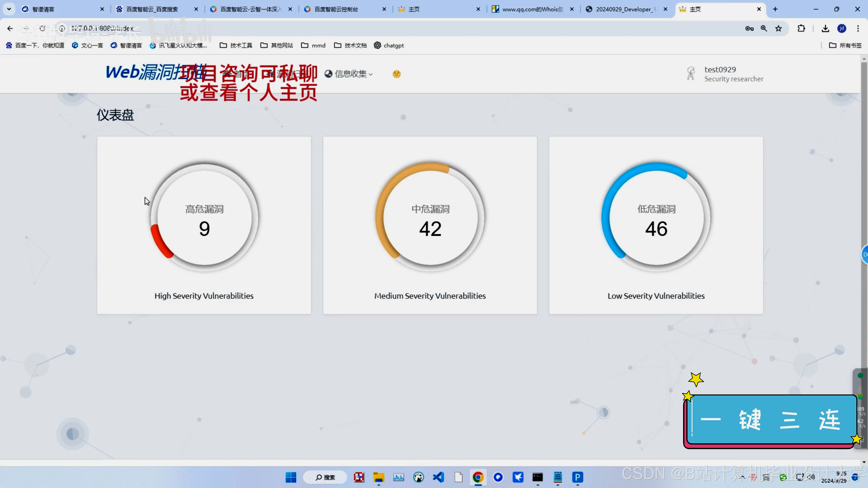Open the tab search dropdown arrow
The width and height of the screenshot is (868, 488).
tap(9, 9)
